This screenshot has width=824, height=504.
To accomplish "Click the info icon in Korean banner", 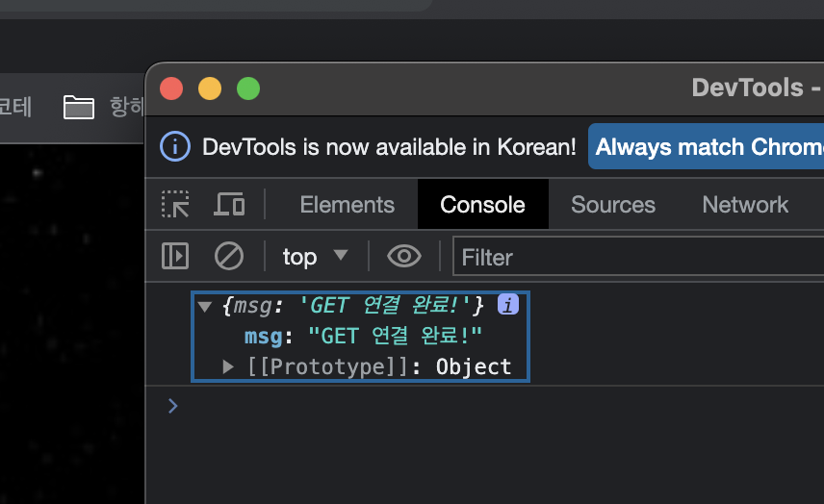I will (175, 146).
